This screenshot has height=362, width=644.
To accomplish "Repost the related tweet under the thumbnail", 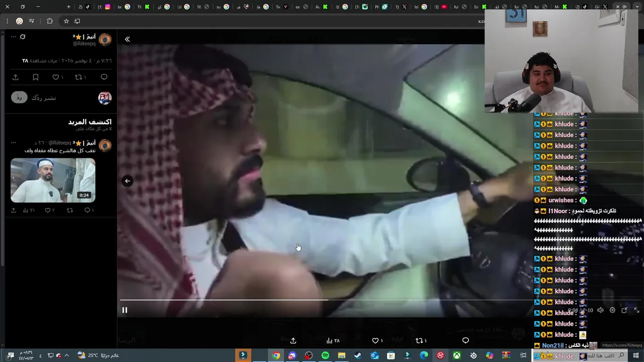I will 70,210.
